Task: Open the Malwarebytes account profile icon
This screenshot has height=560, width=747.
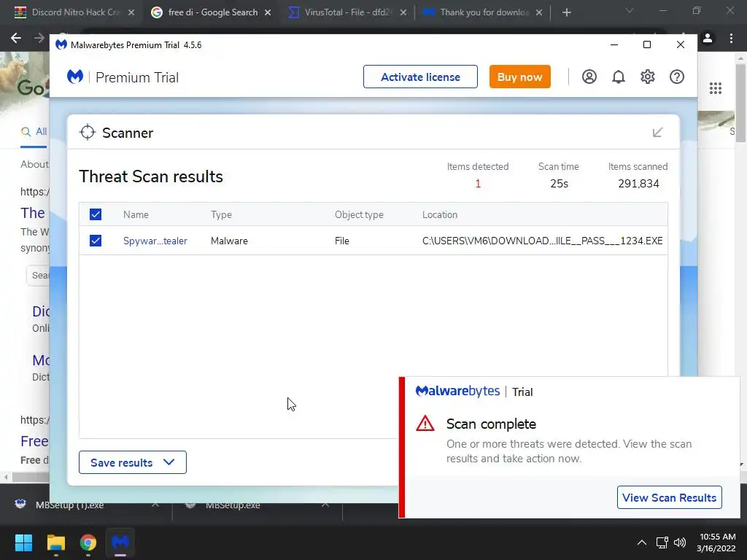Action: coord(589,77)
